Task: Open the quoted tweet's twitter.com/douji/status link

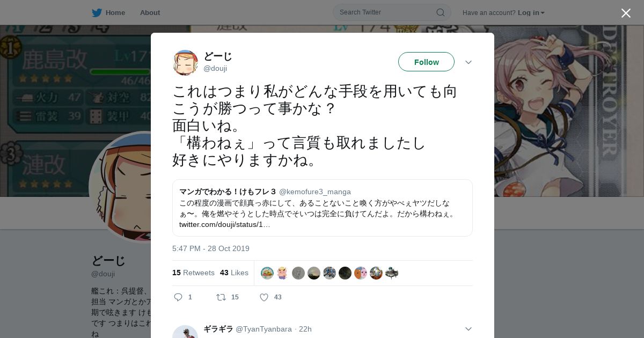Action: (225, 224)
